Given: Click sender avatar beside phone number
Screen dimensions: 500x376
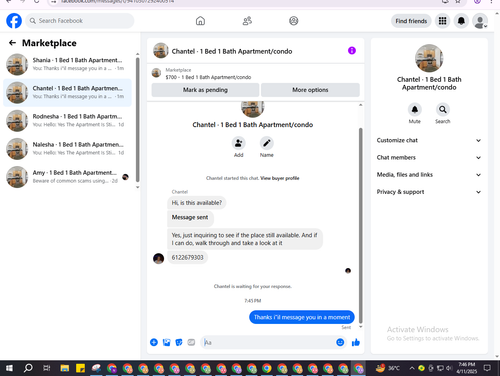Looking at the screenshot, I should tap(158, 258).
